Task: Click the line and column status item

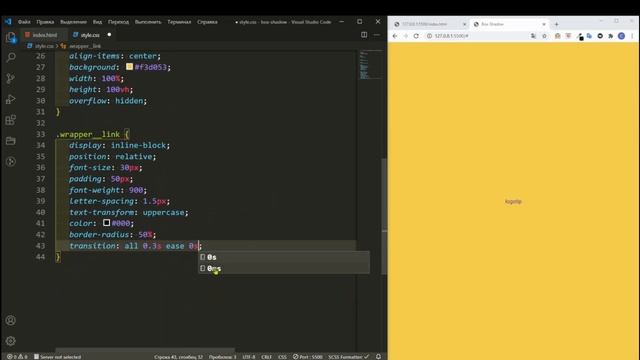Action: pos(178,357)
